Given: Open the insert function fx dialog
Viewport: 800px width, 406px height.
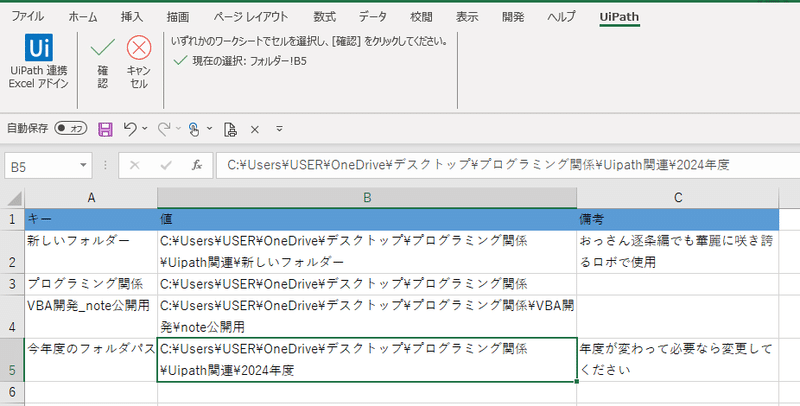Looking at the screenshot, I should coord(197,165).
